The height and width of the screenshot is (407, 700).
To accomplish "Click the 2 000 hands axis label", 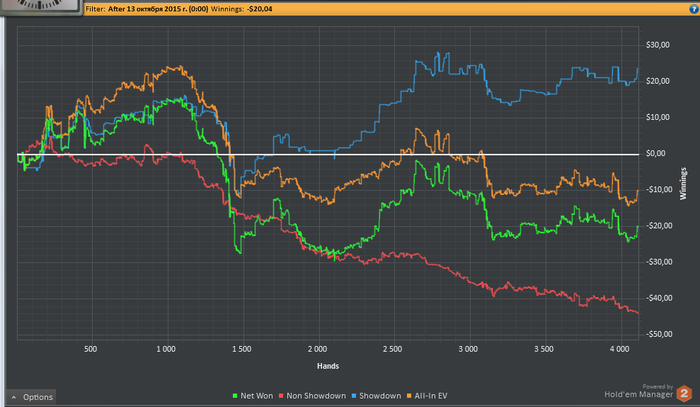I will tap(317, 349).
